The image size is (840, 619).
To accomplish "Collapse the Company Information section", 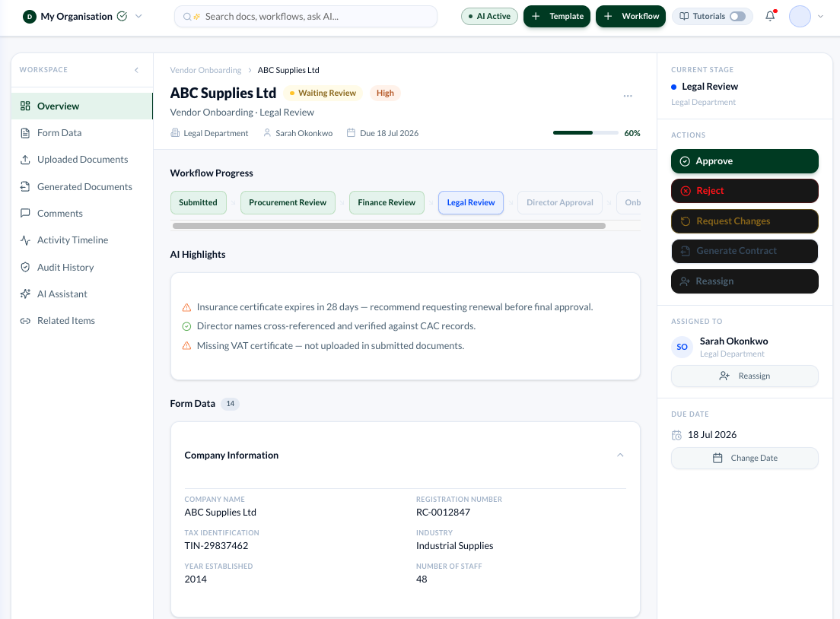I will (x=620, y=456).
